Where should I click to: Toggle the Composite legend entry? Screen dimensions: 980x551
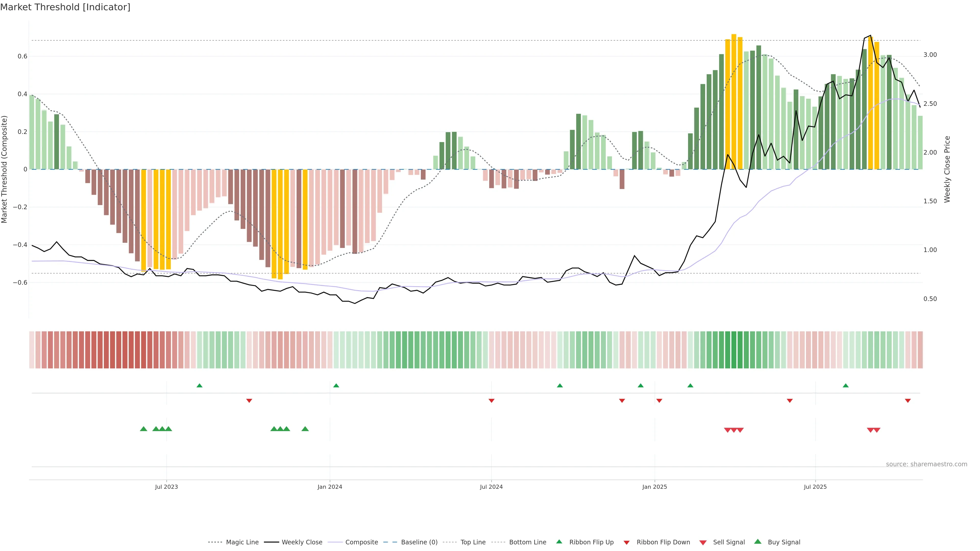click(361, 542)
